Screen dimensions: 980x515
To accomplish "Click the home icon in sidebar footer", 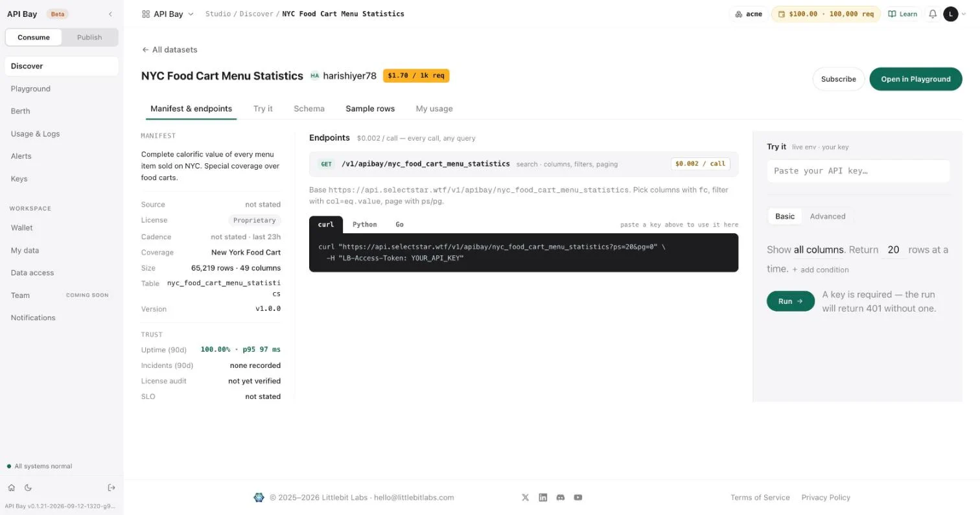I will (11, 488).
